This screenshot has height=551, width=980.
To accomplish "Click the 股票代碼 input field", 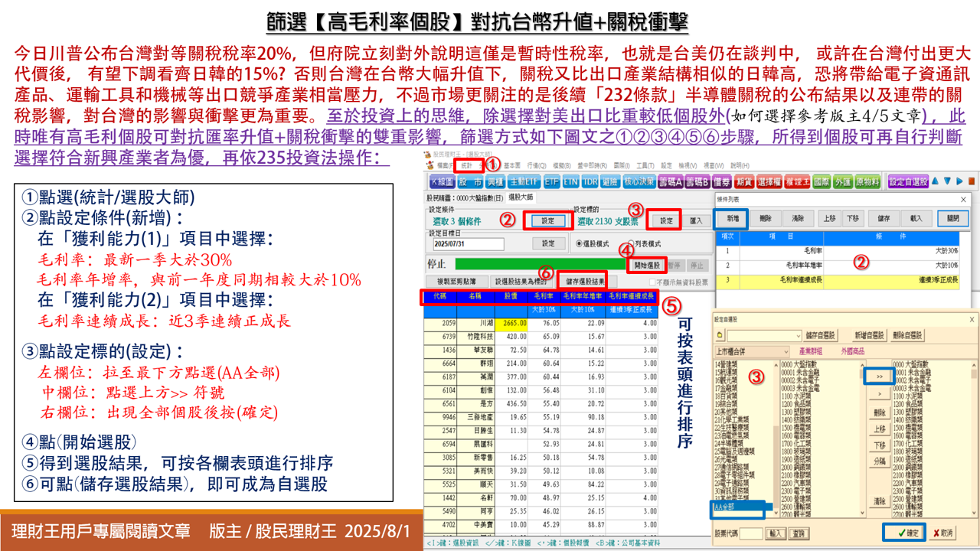I will pos(751,533).
